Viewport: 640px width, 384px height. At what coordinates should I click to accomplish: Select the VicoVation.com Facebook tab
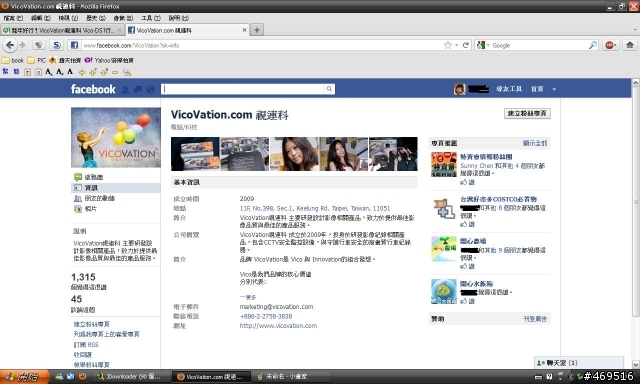click(x=187, y=30)
